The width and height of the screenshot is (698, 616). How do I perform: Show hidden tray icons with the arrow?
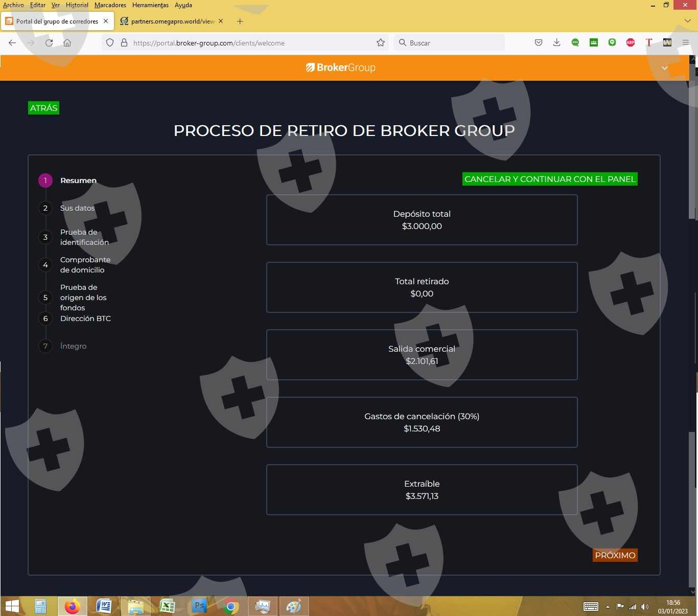(608, 607)
